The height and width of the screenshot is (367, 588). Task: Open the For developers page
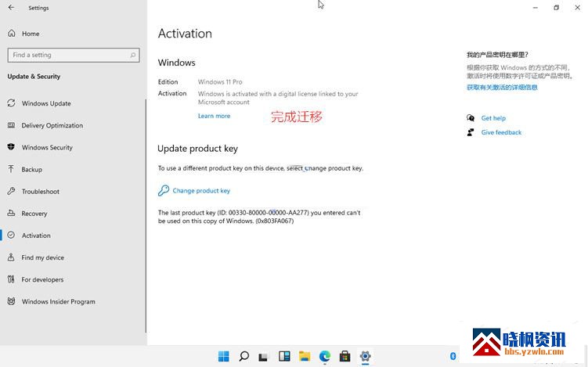click(x=42, y=279)
